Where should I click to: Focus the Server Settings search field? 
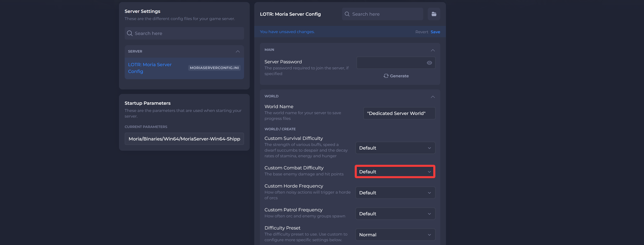[184, 33]
